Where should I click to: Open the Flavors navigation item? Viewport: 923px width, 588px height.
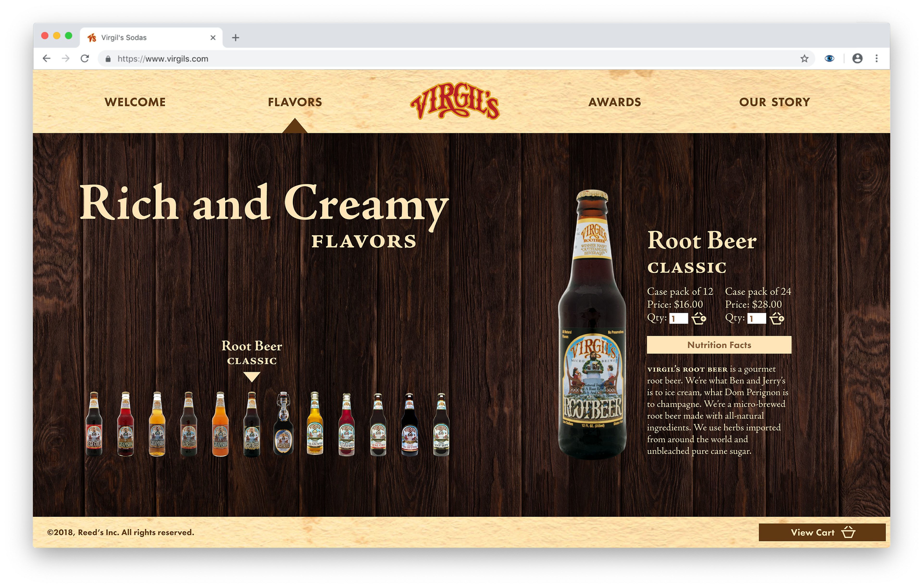[x=295, y=102]
